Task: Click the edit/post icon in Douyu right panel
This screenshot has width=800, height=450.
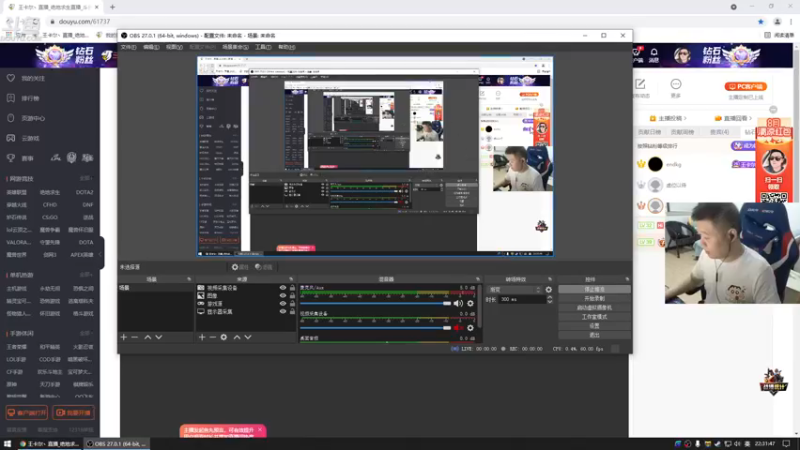Action: pos(640,84)
